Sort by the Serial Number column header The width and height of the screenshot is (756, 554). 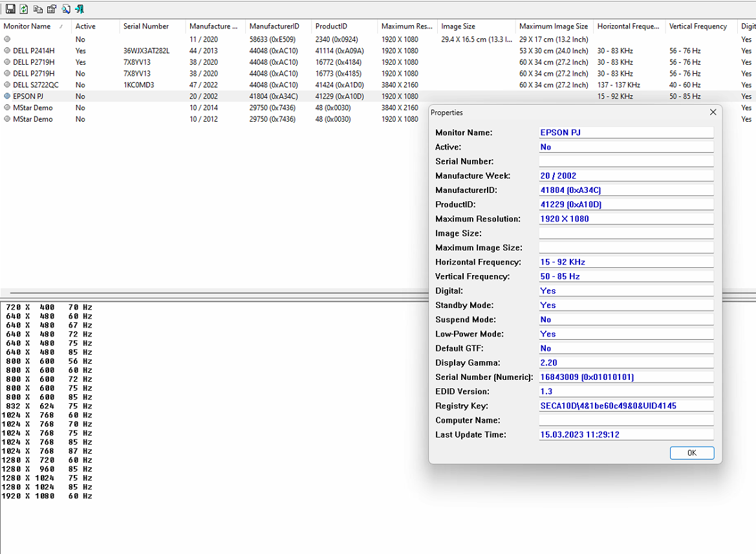[x=153, y=26]
